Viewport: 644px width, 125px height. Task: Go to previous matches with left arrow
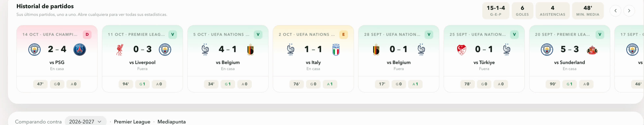pyautogui.click(x=615, y=11)
